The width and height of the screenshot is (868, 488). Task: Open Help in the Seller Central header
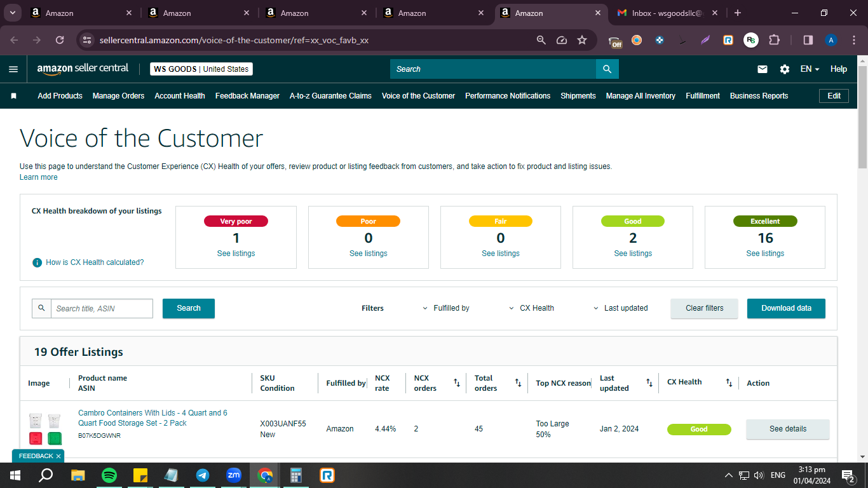click(x=839, y=69)
